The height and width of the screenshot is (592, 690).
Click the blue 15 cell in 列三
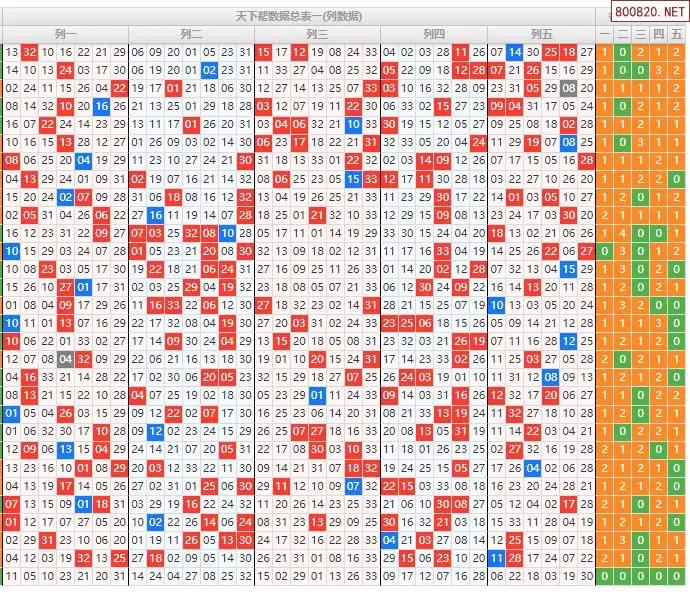[353, 179]
